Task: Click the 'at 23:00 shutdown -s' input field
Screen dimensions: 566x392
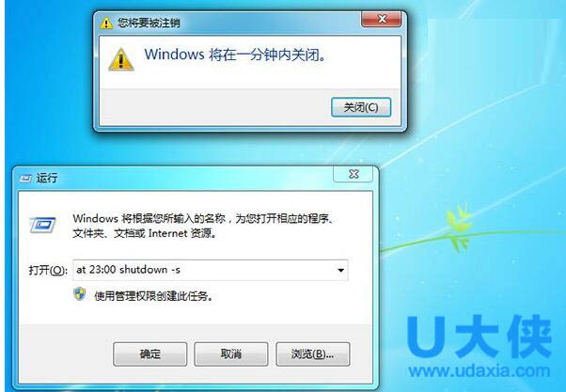Action: [x=211, y=270]
